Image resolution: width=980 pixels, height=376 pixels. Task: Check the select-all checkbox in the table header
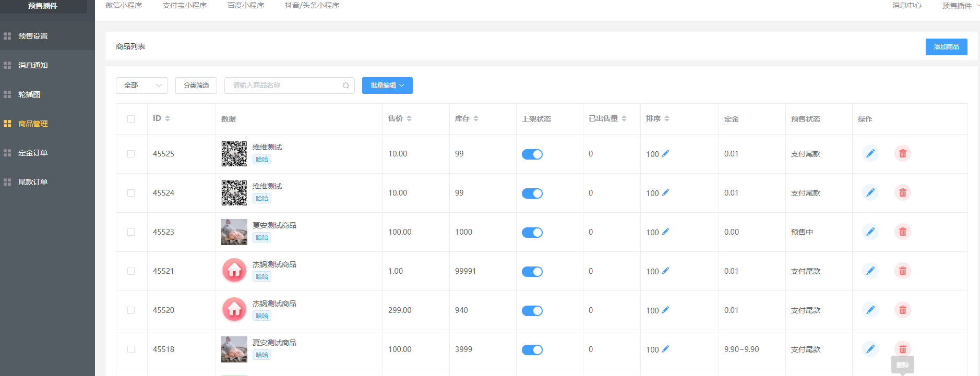131,119
